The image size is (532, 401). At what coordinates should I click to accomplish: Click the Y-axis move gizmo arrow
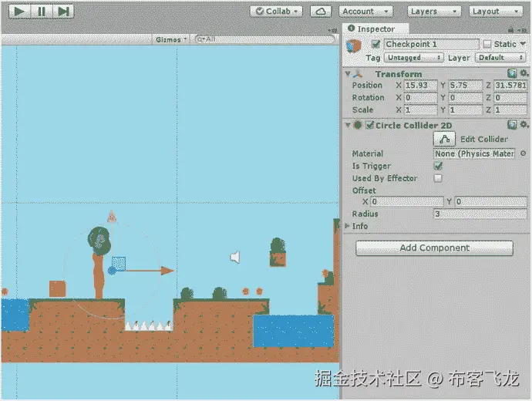(x=112, y=217)
